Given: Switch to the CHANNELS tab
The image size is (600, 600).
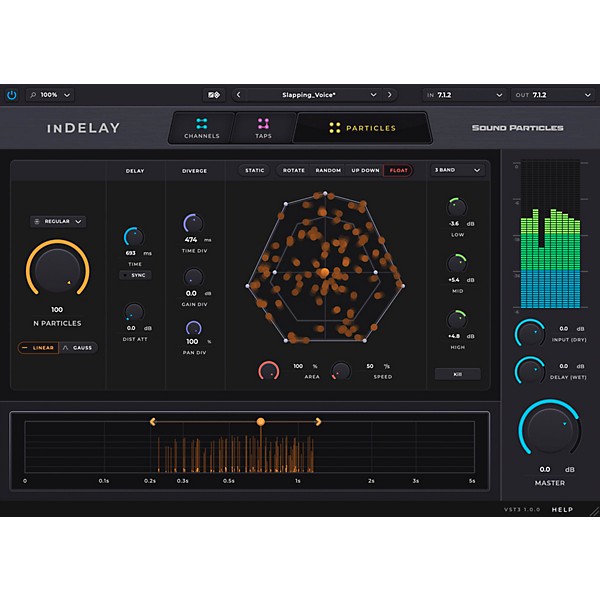Looking at the screenshot, I should [202, 128].
